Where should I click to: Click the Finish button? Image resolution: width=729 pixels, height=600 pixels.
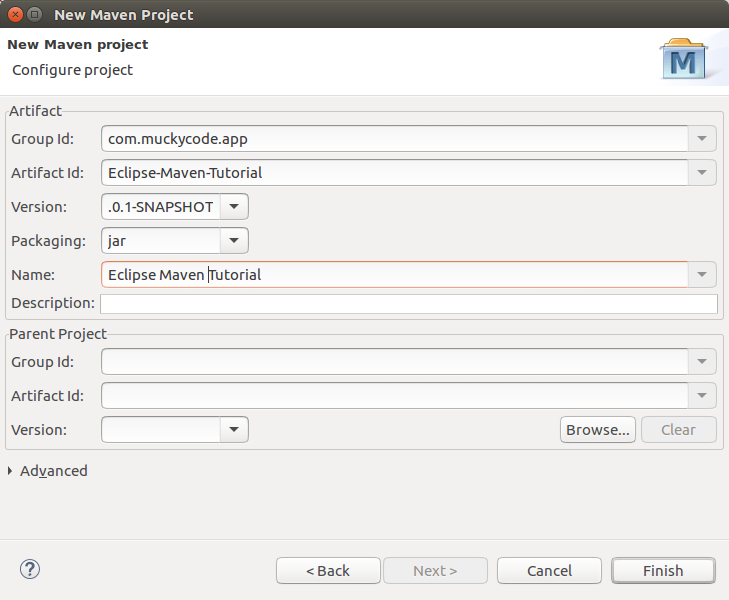[663, 570]
